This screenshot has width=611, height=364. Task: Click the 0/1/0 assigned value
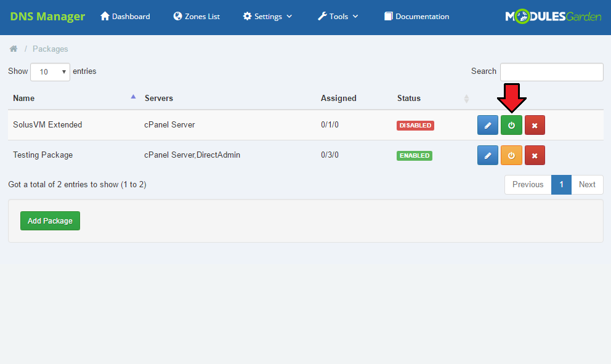coord(330,124)
